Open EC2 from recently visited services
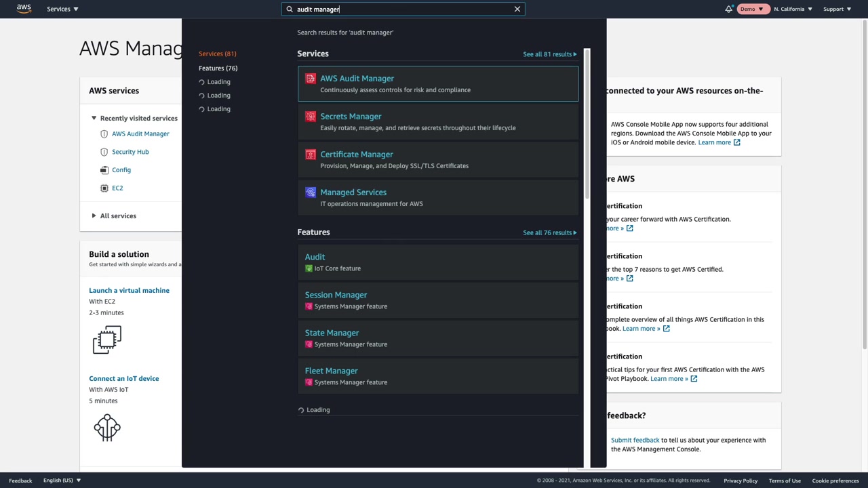 (x=117, y=188)
